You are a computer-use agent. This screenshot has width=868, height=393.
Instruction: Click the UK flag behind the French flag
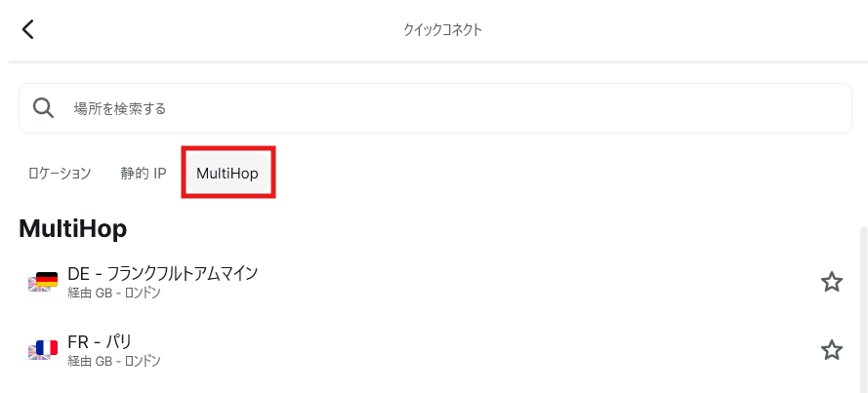click(x=33, y=352)
